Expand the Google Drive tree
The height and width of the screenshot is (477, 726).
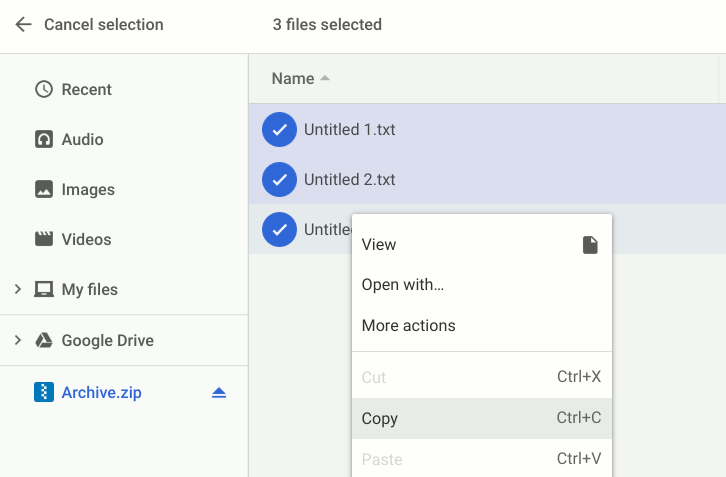coord(17,340)
